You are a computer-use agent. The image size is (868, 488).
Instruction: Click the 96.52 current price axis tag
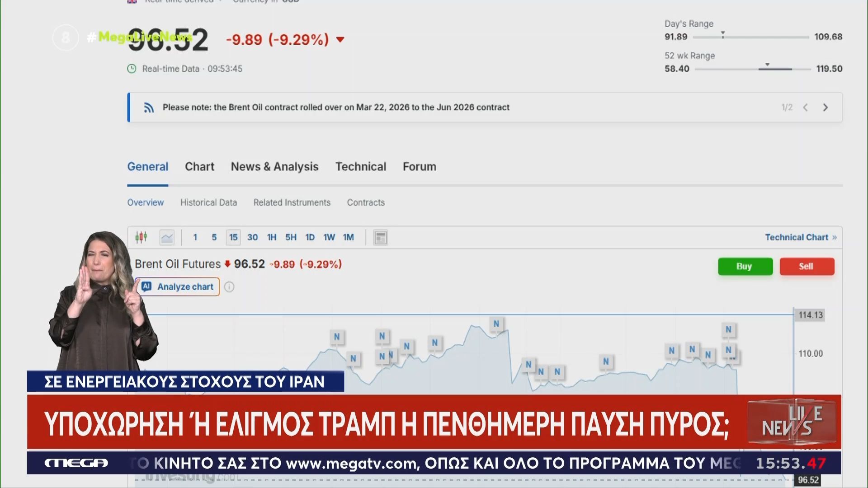pyautogui.click(x=808, y=480)
